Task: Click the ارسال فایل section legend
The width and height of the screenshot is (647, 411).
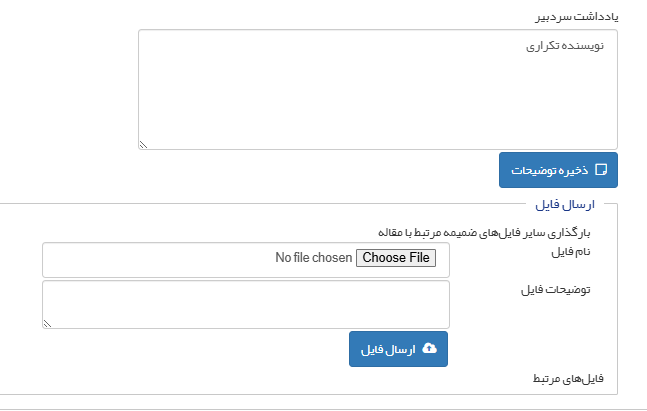Action: [566, 205]
